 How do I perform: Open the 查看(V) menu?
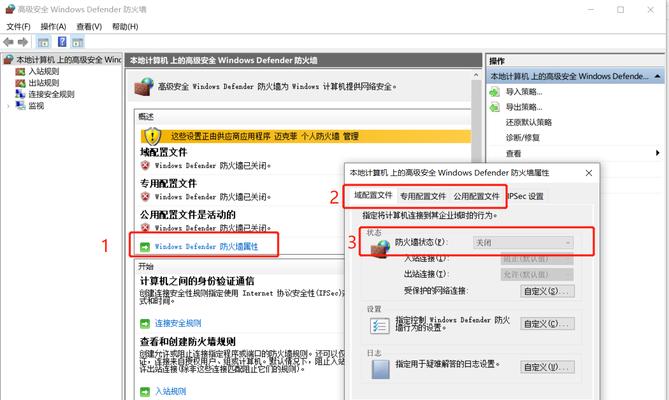click(x=89, y=26)
